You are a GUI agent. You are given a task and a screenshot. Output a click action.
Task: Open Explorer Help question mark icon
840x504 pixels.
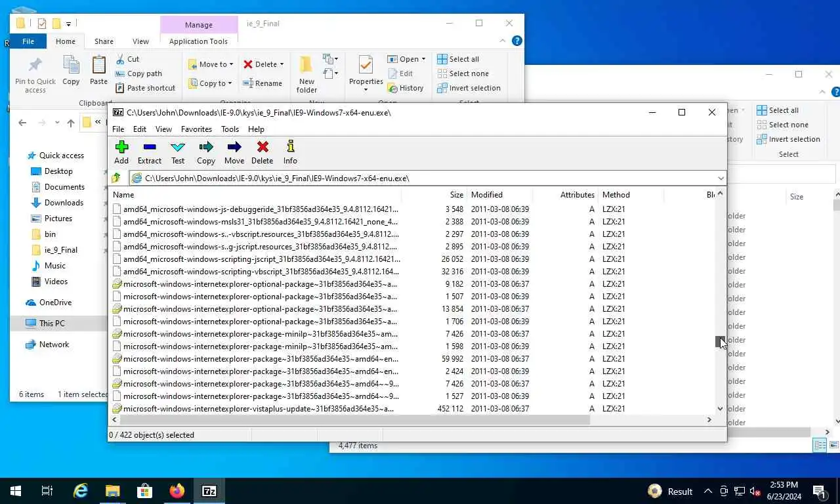pos(516,41)
